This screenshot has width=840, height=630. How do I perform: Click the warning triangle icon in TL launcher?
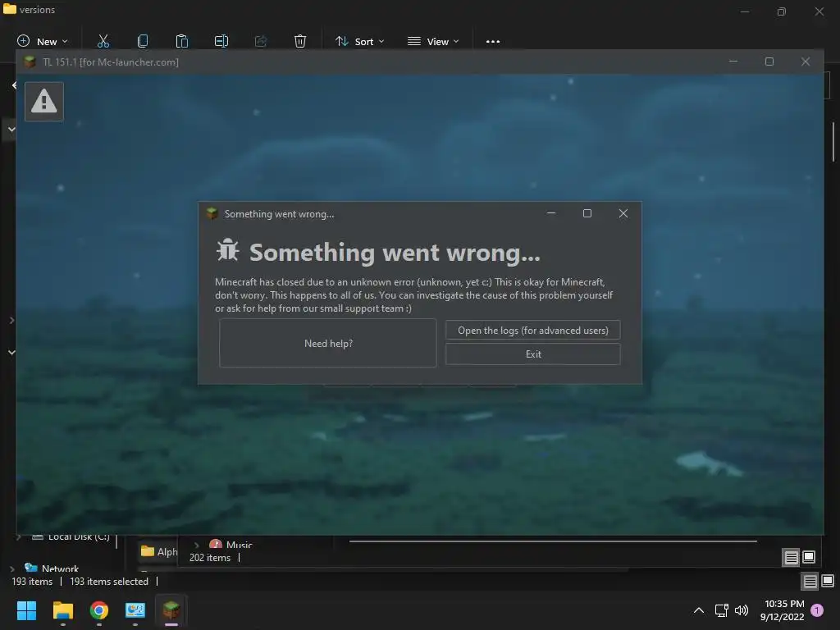[44, 101]
